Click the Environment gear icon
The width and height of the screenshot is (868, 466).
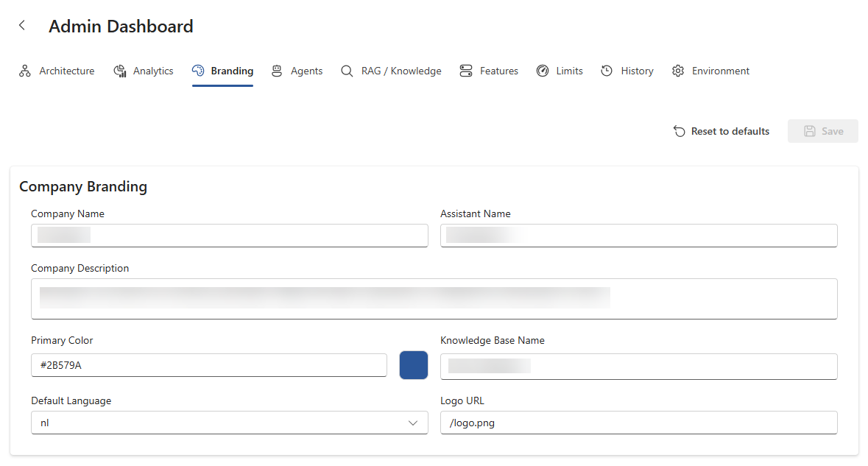pos(677,70)
